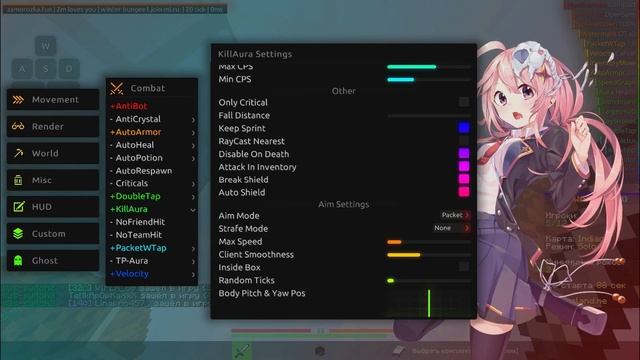Expand TP-Aura settings arrow
This screenshot has width=640, height=360.
point(193,261)
